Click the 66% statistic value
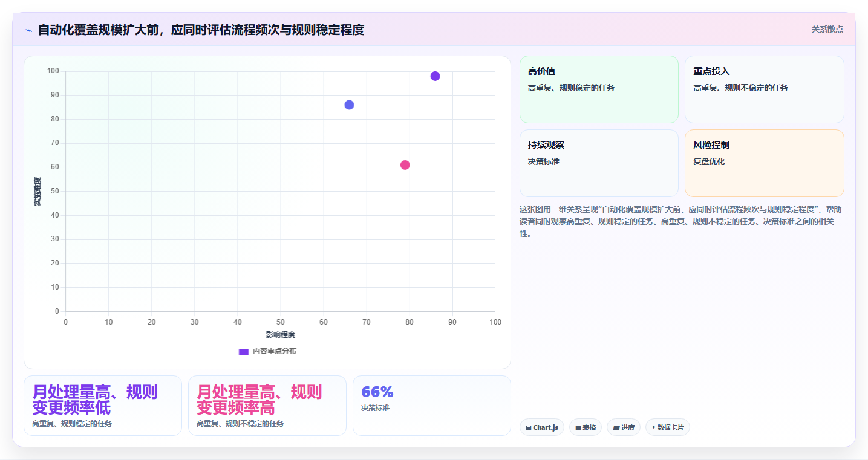Screen dimensions: 868x460 [x=377, y=392]
